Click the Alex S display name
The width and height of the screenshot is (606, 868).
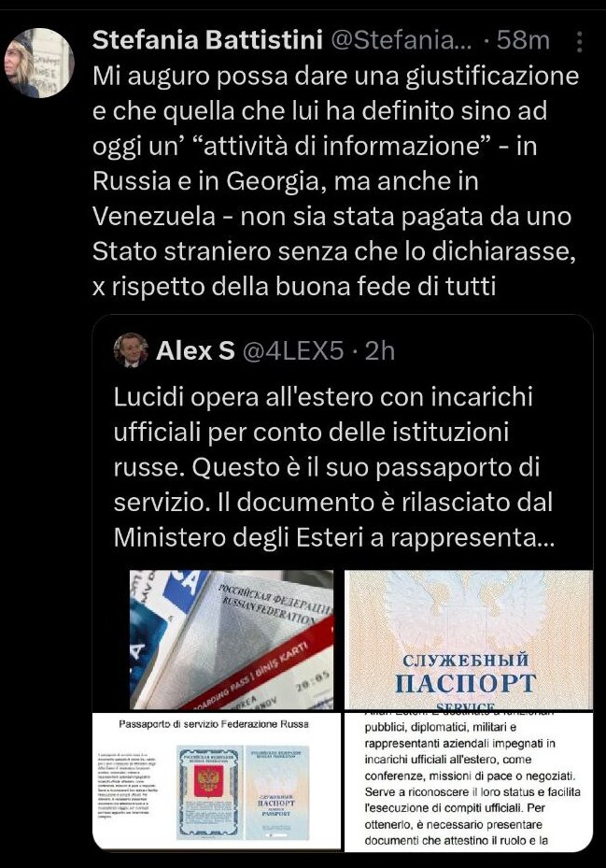195,350
